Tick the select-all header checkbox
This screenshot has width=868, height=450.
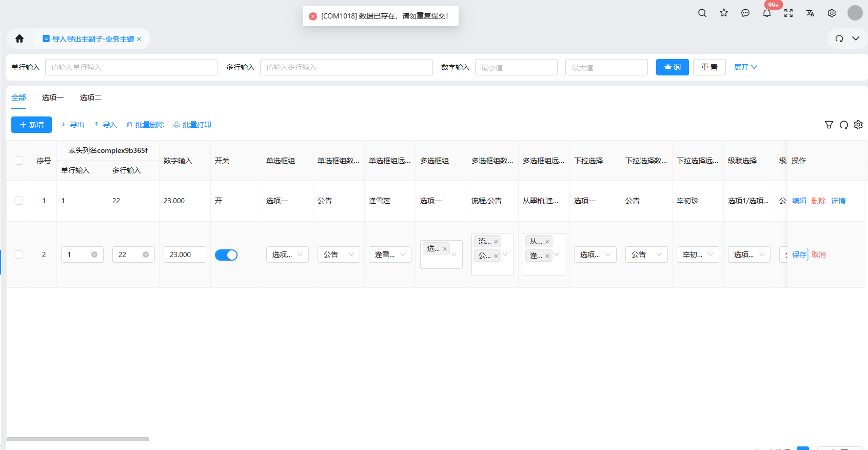19,161
